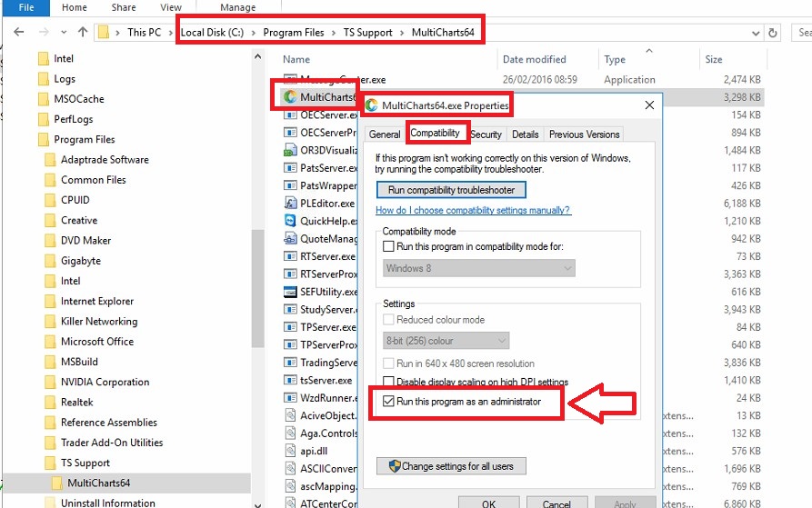Sort files by Date modified column
Viewport: 812px width, 508px height.
pyautogui.click(x=534, y=59)
